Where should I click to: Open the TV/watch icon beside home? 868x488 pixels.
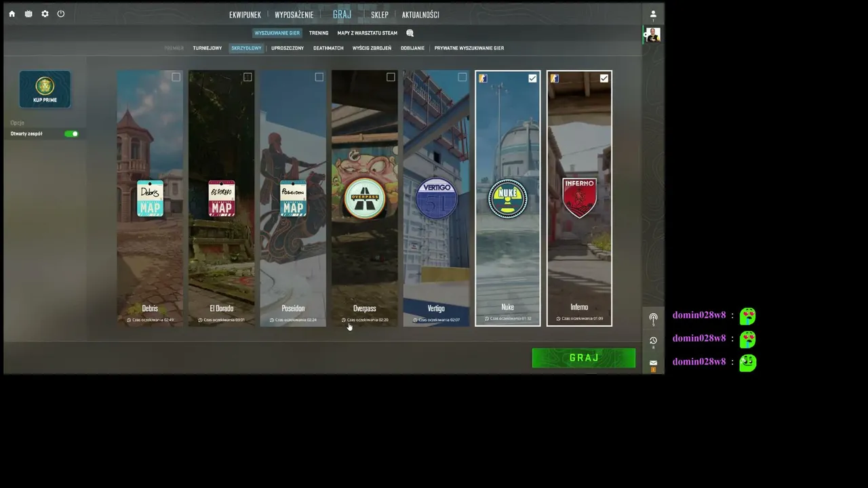pyautogui.click(x=28, y=14)
